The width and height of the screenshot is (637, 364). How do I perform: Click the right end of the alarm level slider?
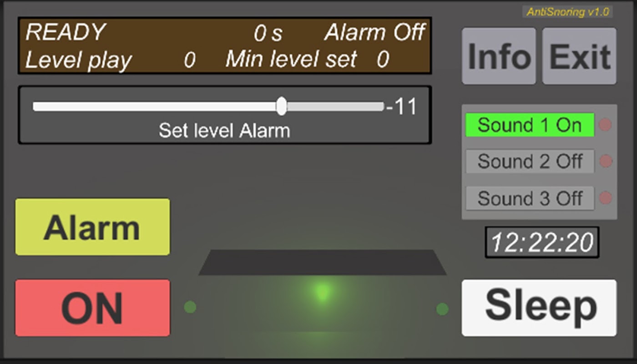(x=381, y=106)
